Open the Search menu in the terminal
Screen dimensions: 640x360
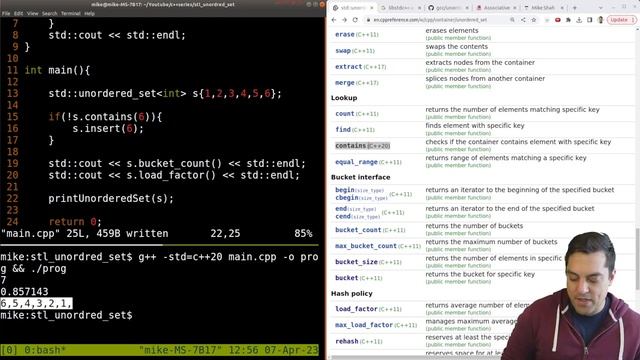click(49, 13)
